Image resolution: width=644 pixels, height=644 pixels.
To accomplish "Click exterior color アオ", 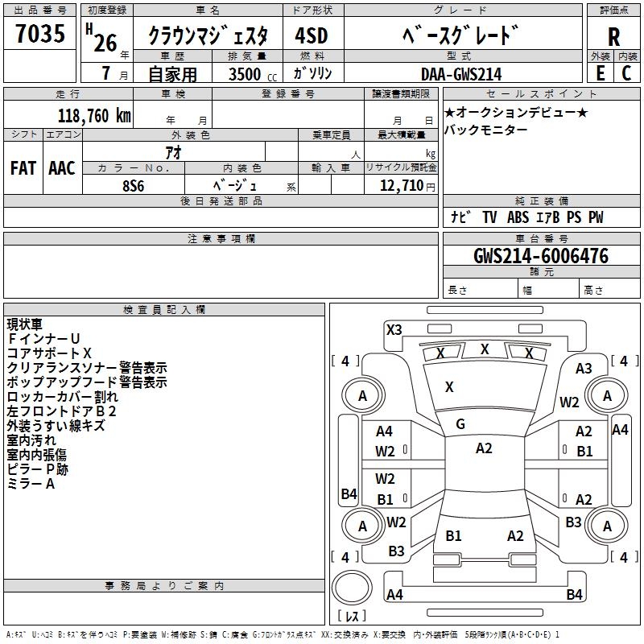I will coord(173,153).
